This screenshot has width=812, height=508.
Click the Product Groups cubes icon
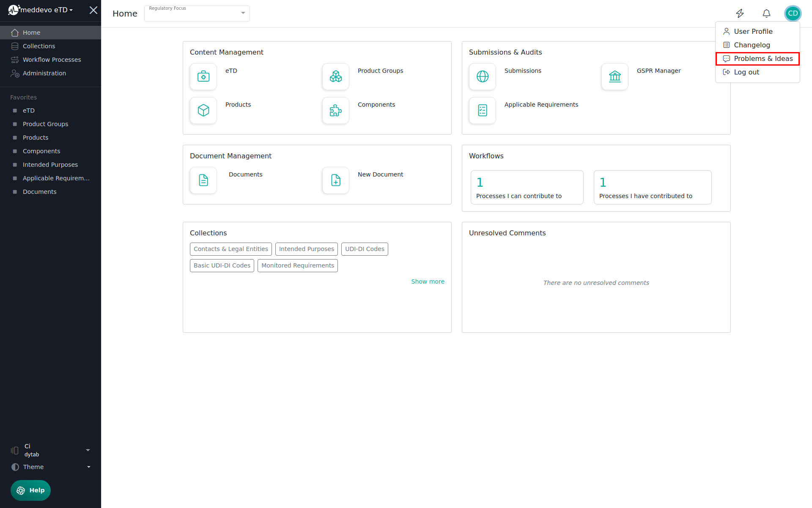(x=336, y=77)
